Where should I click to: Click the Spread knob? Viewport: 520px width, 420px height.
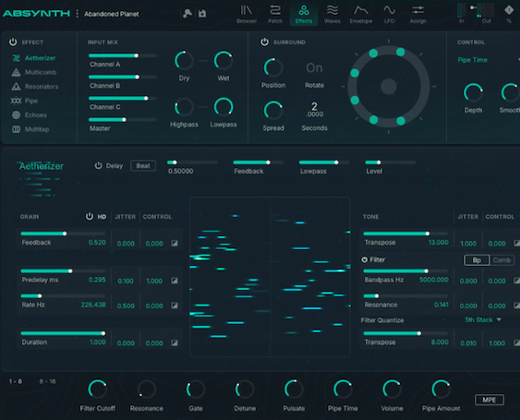[x=273, y=111]
